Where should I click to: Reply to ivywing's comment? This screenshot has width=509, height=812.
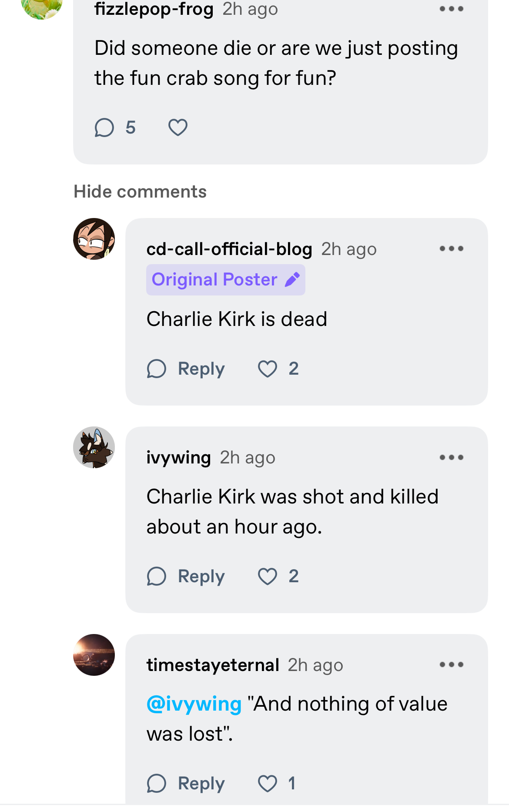186,576
